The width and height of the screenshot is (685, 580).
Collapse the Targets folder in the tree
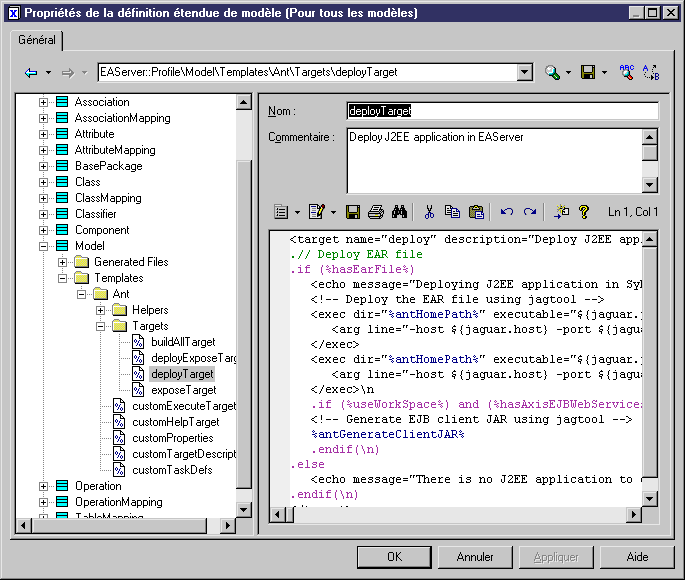coord(101,326)
